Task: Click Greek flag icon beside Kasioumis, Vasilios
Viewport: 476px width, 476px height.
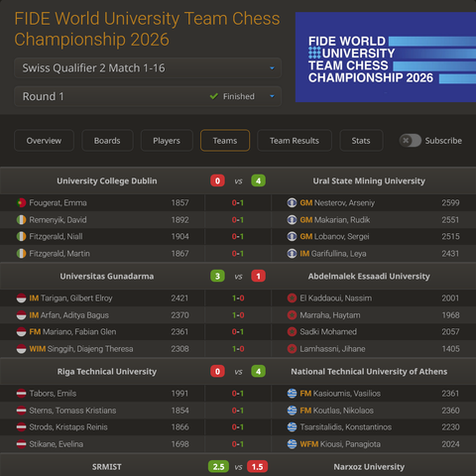Action: tap(292, 394)
